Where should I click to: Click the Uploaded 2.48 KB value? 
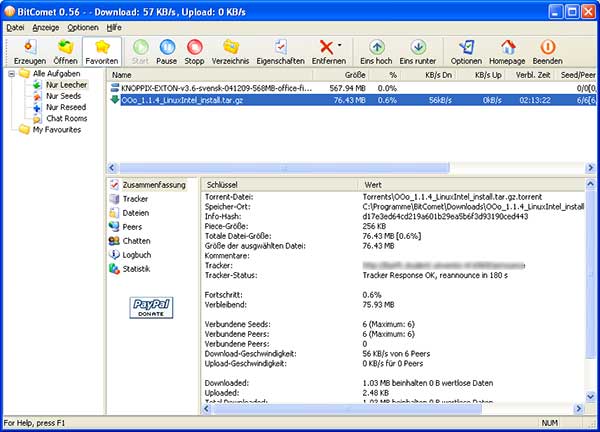coord(375,393)
